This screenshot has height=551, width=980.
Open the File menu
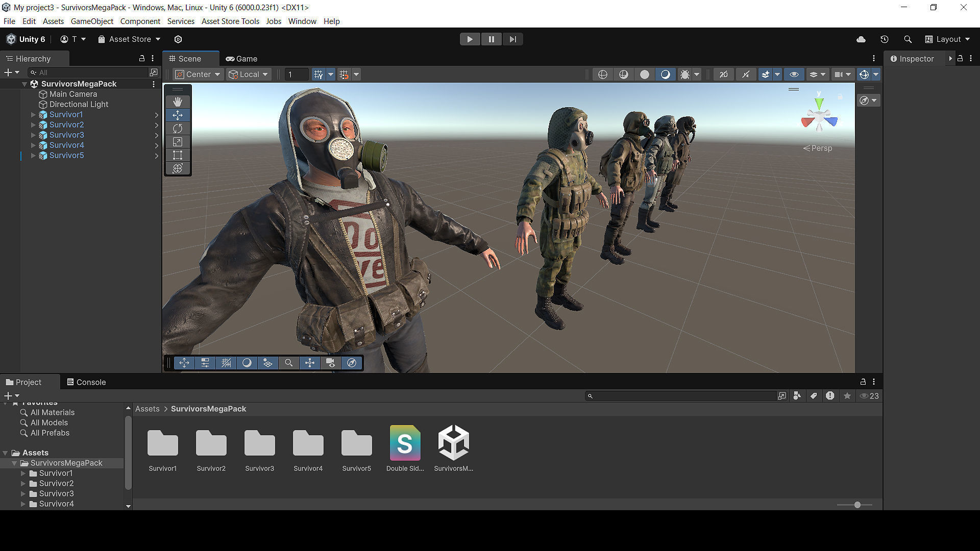pyautogui.click(x=9, y=21)
